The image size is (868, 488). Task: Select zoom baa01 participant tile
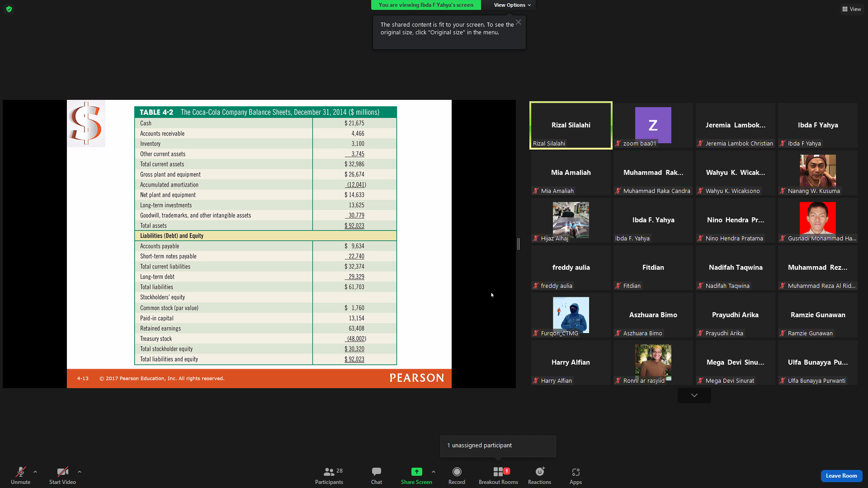coord(653,125)
